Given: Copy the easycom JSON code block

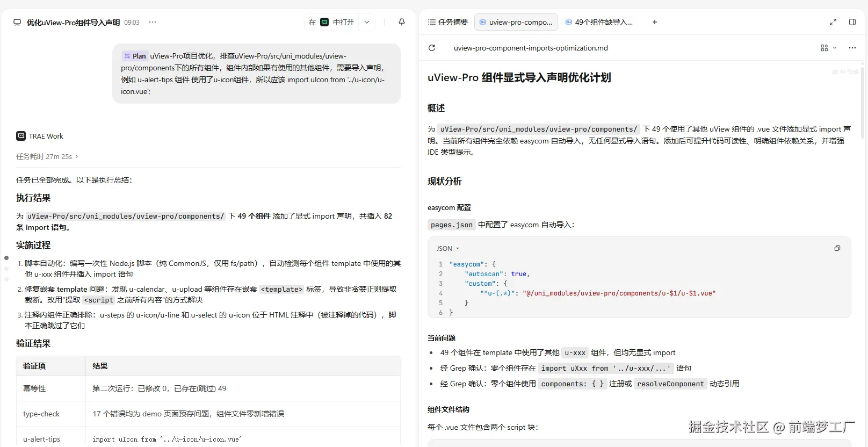Looking at the screenshot, I should coord(837,248).
